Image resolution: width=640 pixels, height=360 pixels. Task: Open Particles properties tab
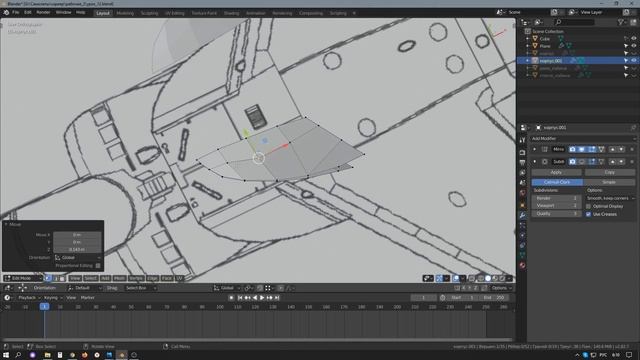pyautogui.click(x=522, y=225)
